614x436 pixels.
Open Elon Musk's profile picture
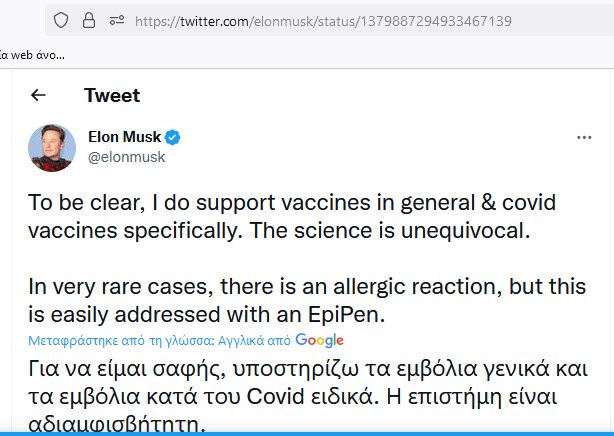(x=52, y=148)
